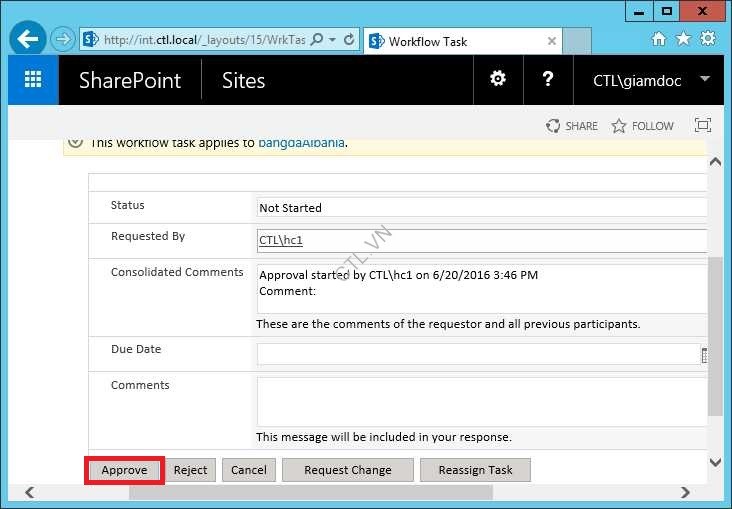This screenshot has height=509, width=732.
Task: Click the vertical scrollbar down arrow
Action: click(714, 462)
